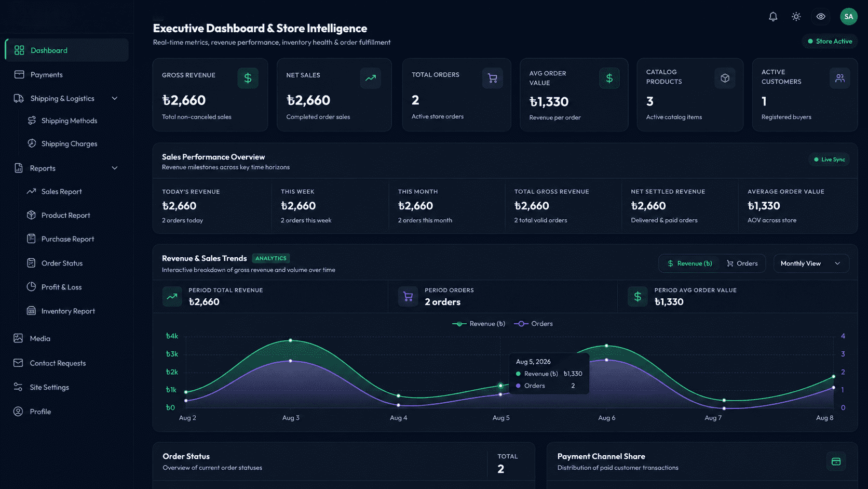Select the Aug 6 revenue peak point
The image size is (868, 489).
pyautogui.click(x=606, y=346)
